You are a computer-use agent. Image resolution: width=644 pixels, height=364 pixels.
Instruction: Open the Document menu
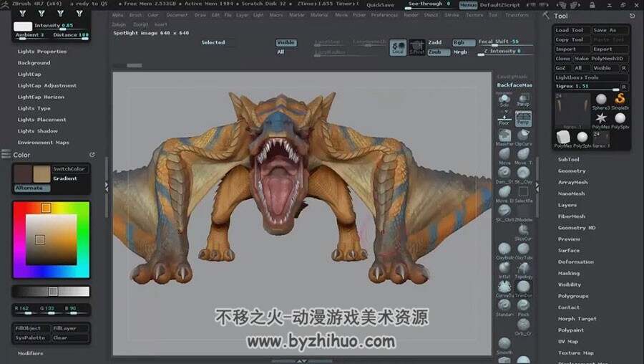coord(177,15)
